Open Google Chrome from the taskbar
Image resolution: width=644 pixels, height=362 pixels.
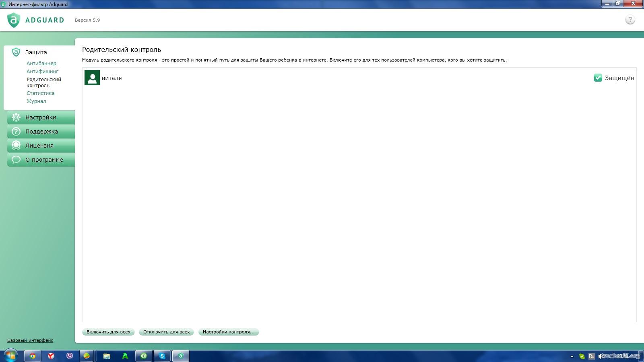(x=33, y=356)
